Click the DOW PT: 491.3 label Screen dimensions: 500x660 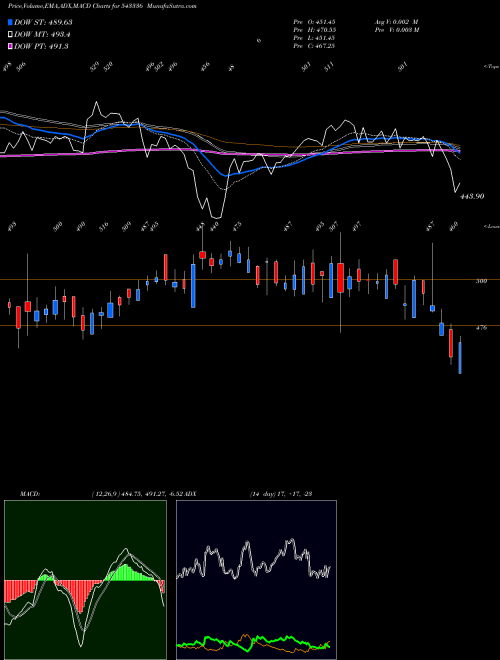(x=41, y=47)
